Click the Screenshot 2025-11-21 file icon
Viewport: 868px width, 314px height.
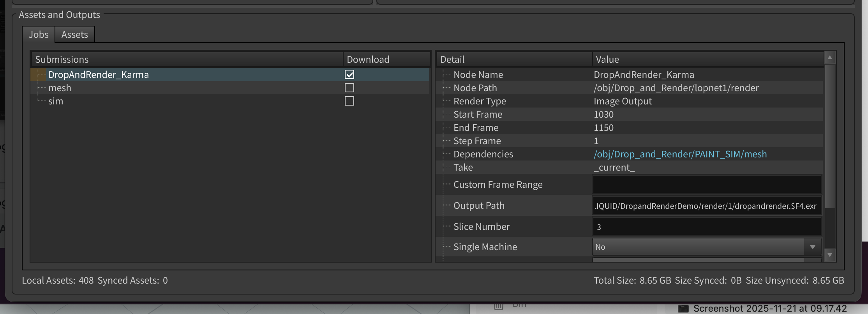coord(683,309)
